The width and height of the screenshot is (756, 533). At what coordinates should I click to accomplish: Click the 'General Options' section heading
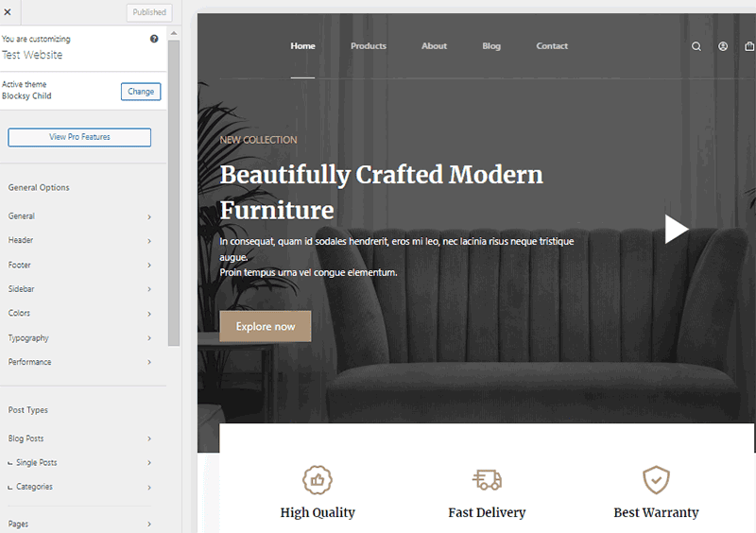tap(39, 188)
